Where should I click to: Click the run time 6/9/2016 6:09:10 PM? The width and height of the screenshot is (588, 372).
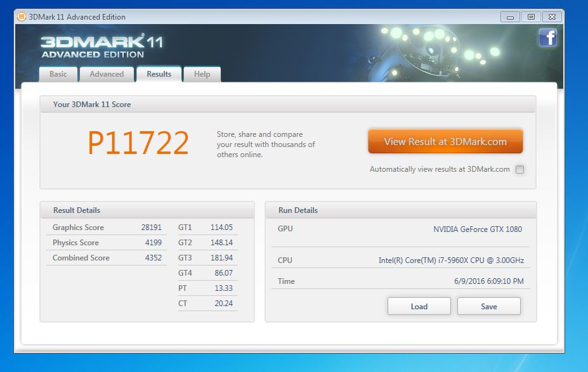(488, 281)
